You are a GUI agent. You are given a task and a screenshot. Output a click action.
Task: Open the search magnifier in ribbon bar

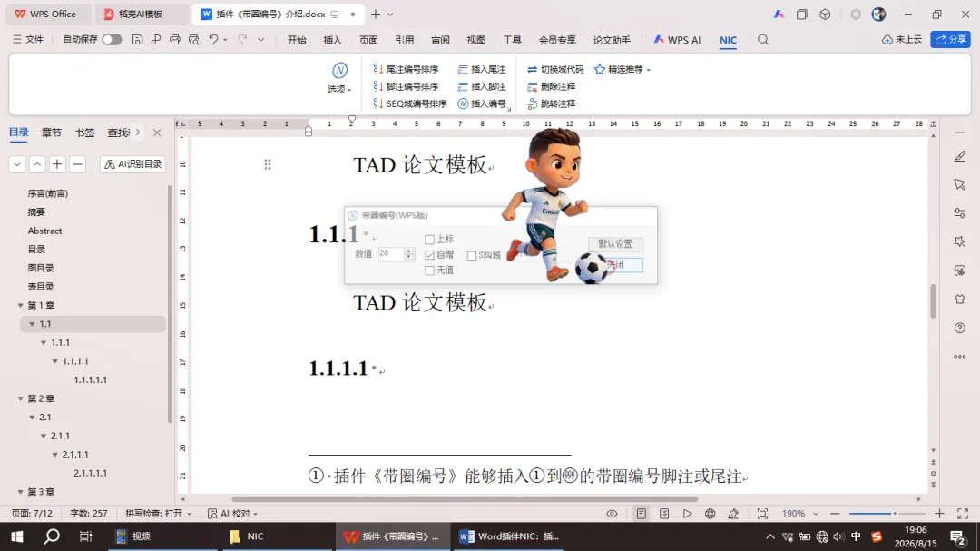(x=763, y=39)
